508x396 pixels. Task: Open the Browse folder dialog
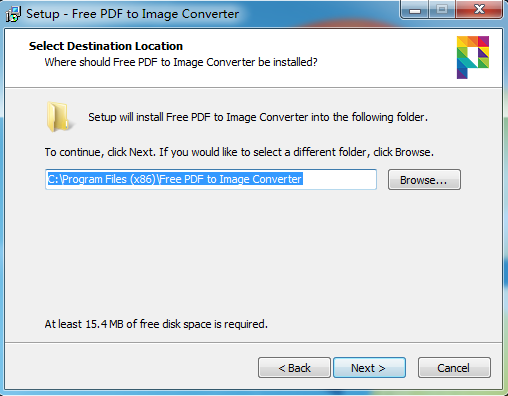coord(424,180)
